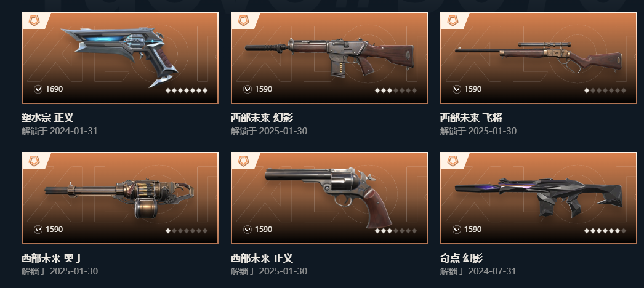This screenshot has width=644, height=288.
Task: Select the 西部未来 幻影 rifle skin image
Action: click(x=329, y=57)
